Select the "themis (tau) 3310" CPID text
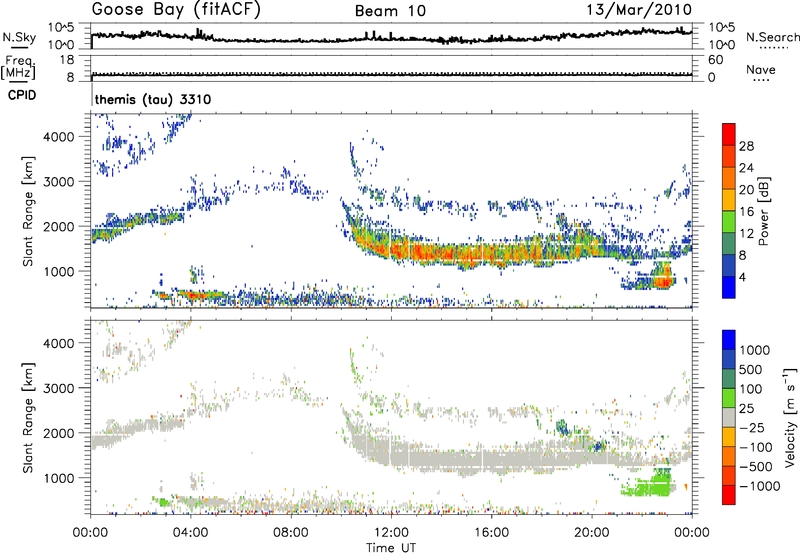This screenshot has height=554, width=800. click(x=153, y=99)
